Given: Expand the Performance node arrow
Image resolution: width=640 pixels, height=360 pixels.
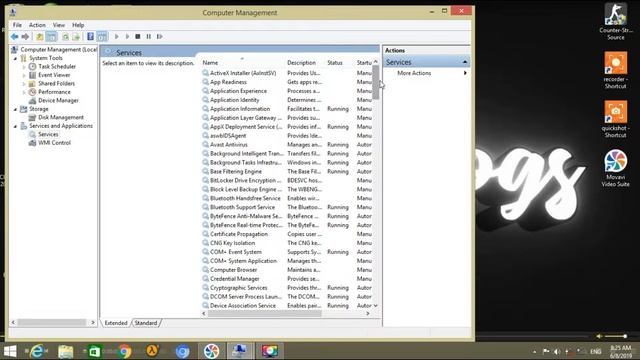Looking at the screenshot, I should point(24,92).
